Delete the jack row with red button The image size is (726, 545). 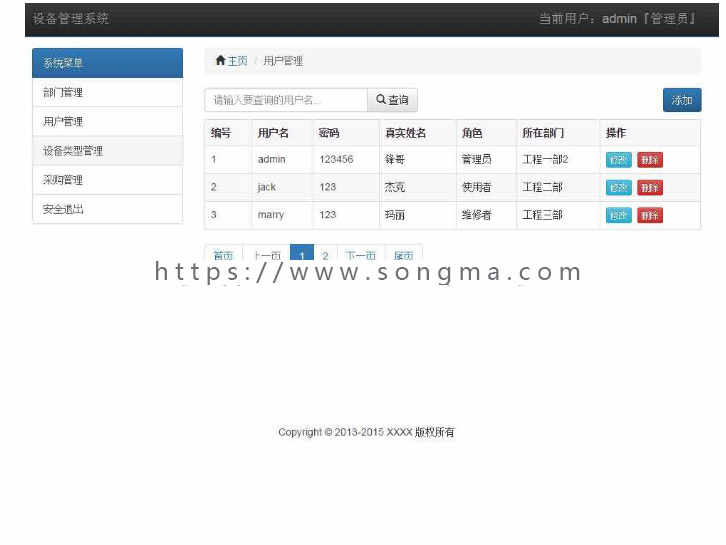650,188
